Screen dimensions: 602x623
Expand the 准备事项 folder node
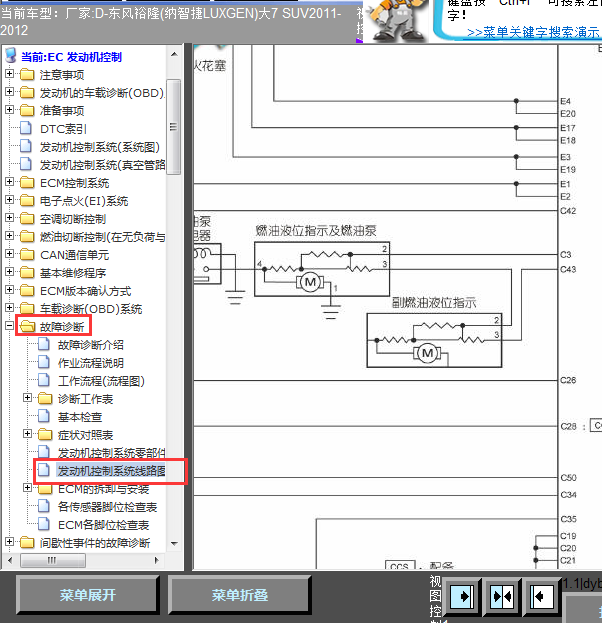coord(10,110)
